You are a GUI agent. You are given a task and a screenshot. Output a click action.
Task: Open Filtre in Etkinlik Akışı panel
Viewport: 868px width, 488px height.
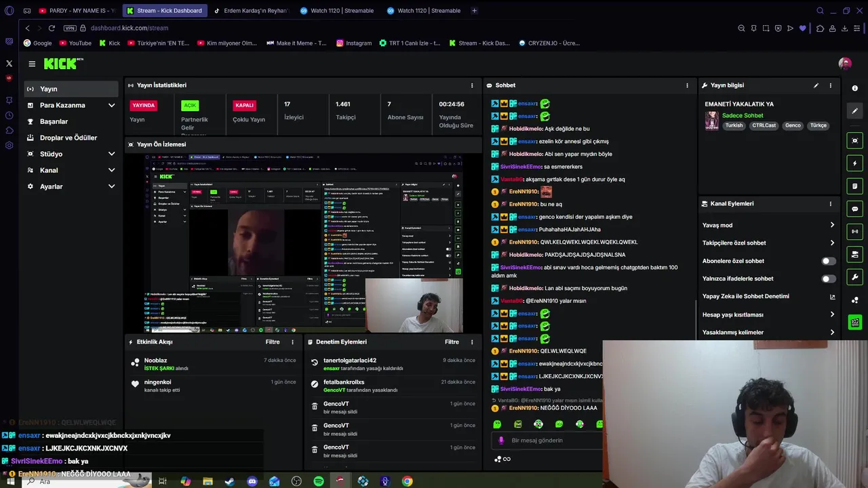pos(273,342)
